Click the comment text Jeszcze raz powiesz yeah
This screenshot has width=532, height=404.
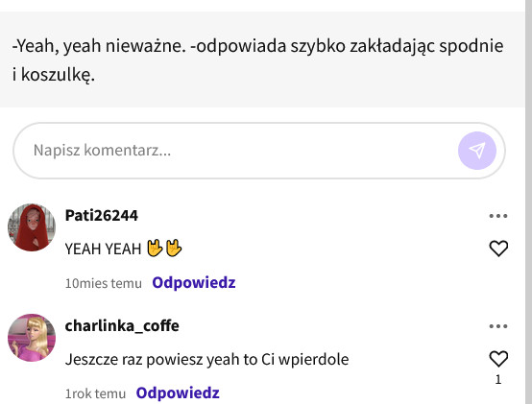click(x=207, y=359)
